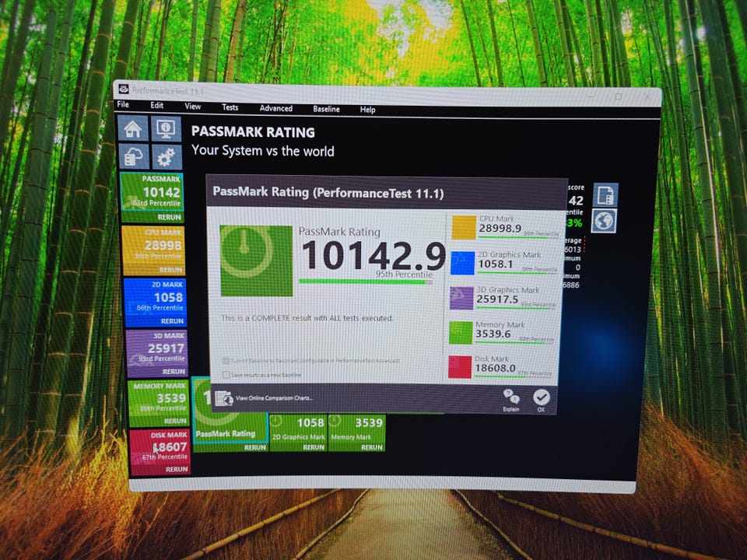
Task: Click the View Online Comparison Charts document icon
Action: 224,397
